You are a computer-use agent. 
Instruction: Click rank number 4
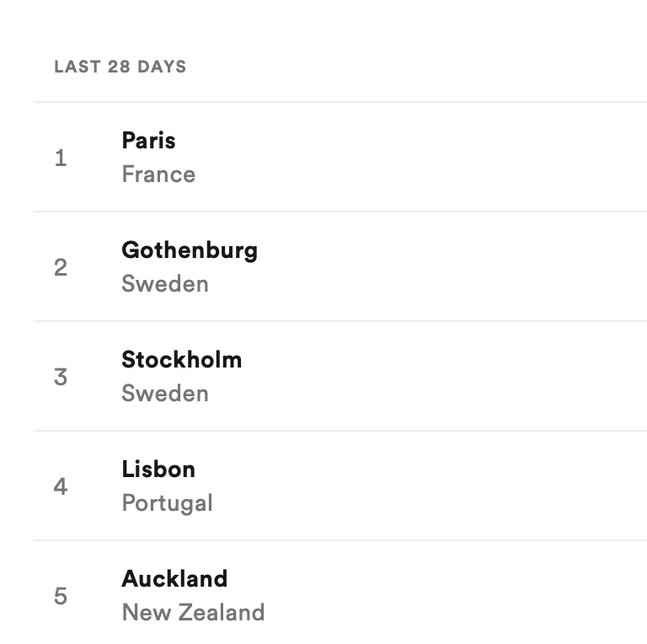(61, 486)
